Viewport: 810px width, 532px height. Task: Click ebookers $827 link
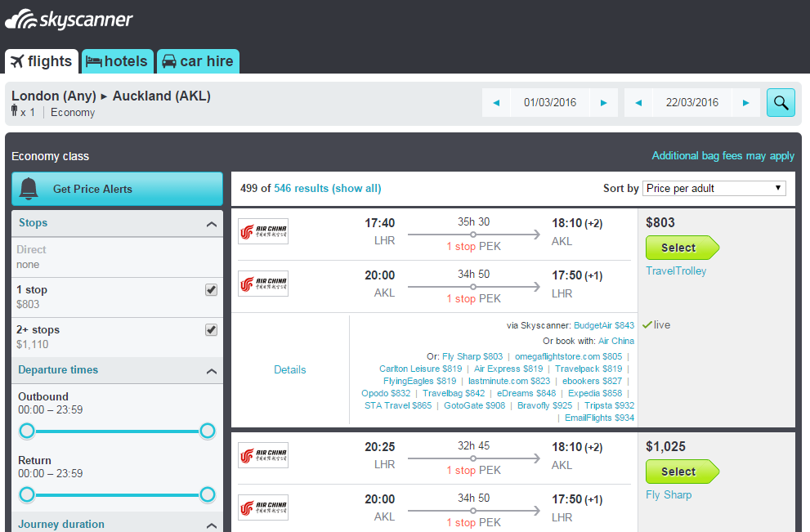pyautogui.click(x=592, y=381)
